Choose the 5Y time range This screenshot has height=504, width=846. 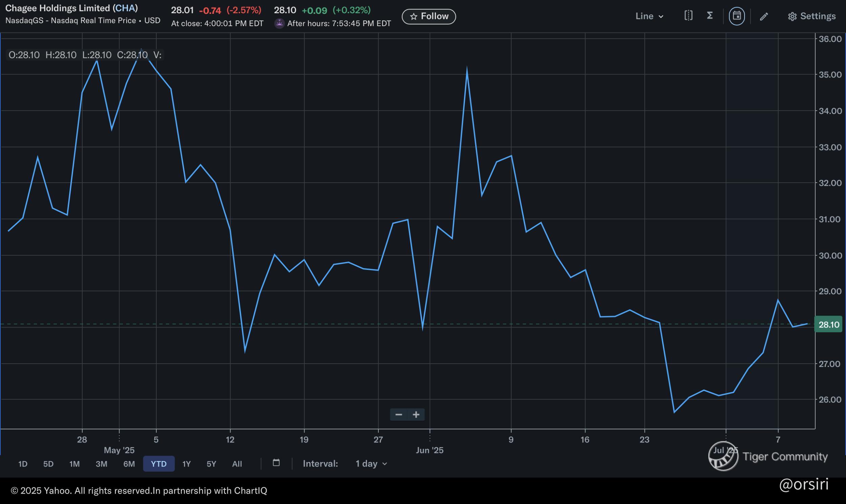(211, 464)
